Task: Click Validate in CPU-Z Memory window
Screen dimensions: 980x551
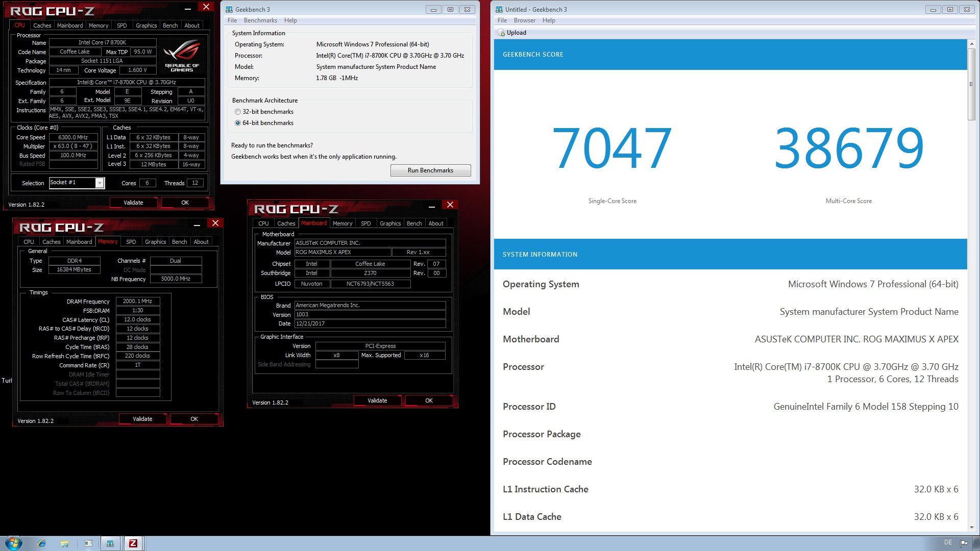Action: click(x=142, y=419)
